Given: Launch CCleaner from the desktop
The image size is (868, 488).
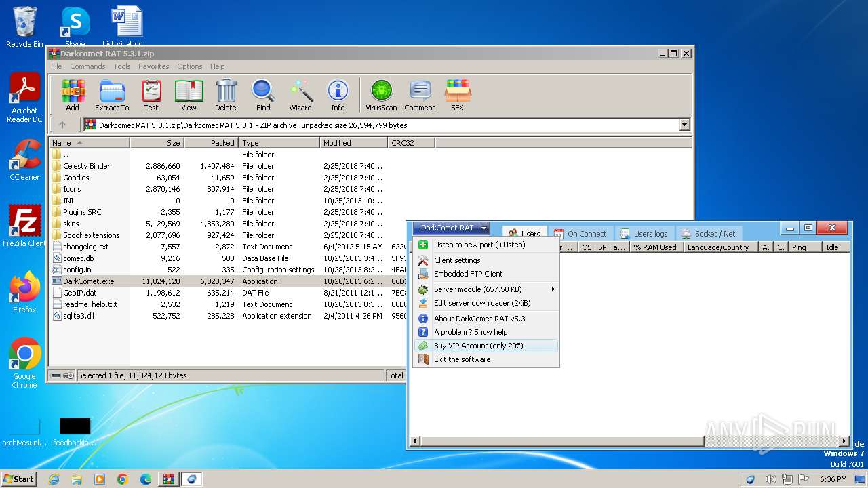Looking at the screenshot, I should click(24, 160).
